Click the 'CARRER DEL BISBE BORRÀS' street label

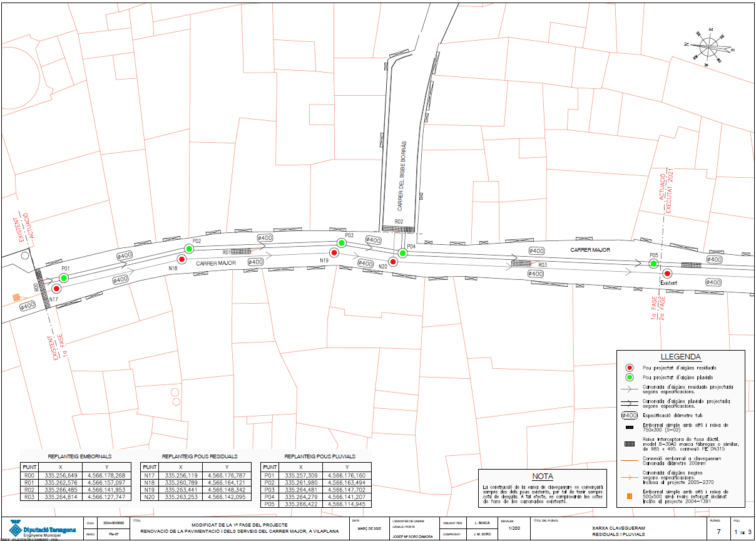(x=403, y=175)
